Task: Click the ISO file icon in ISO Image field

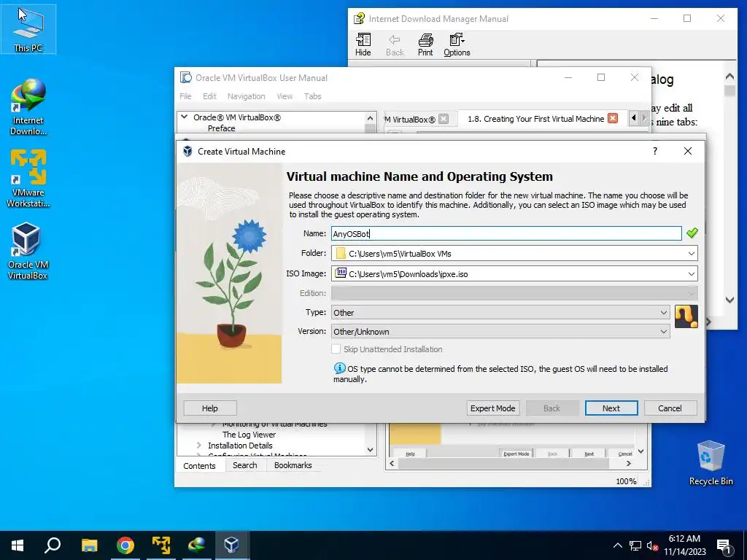Action: click(341, 273)
